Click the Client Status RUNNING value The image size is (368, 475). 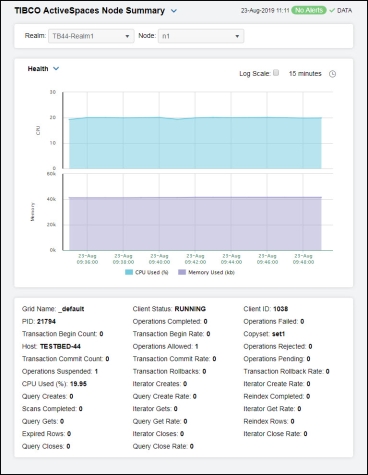click(x=190, y=309)
